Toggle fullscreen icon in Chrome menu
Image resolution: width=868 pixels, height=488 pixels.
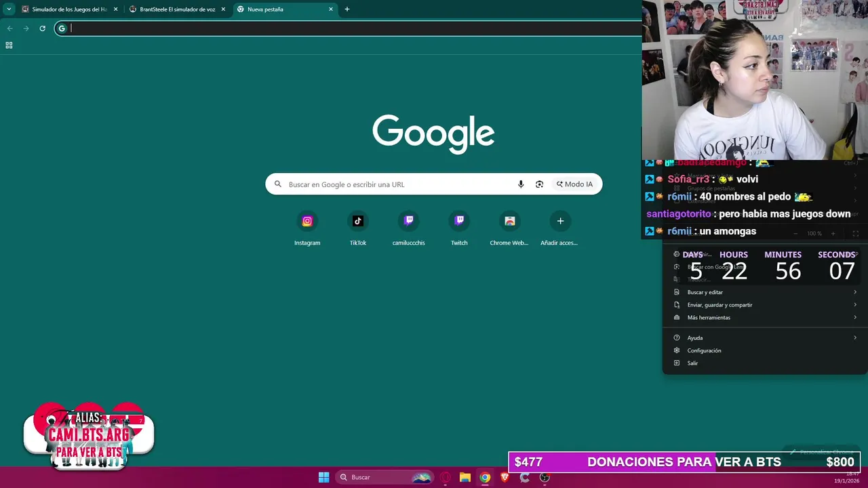[x=856, y=234]
